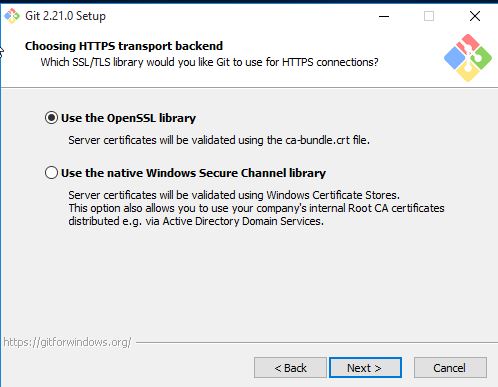The image size is (498, 387).
Task: Open the https://gitforwindows.org/ link
Action: (67, 342)
